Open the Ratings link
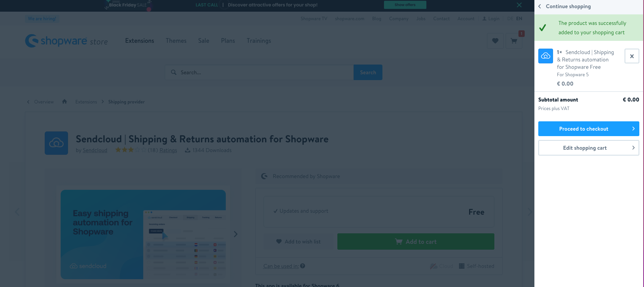The width and height of the screenshot is (644, 287). click(x=168, y=150)
